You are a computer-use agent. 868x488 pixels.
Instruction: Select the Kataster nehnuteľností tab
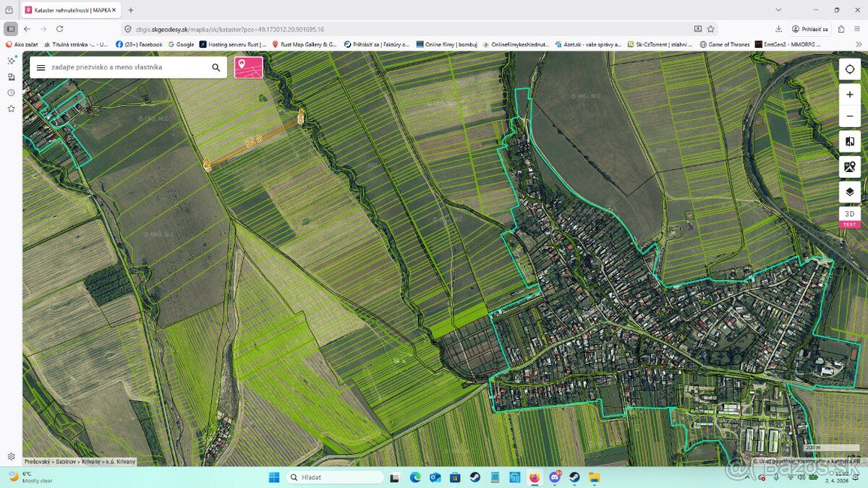tap(70, 10)
